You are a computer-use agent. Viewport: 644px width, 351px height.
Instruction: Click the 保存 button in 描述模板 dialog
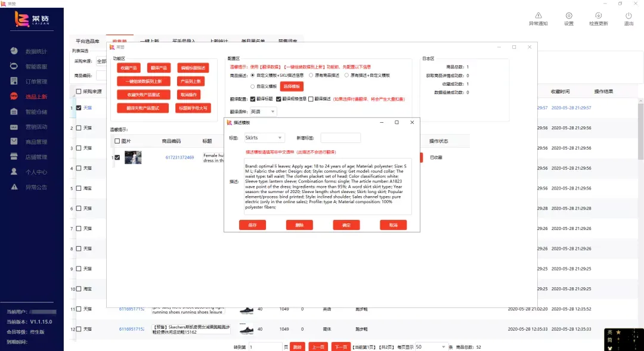coord(252,225)
